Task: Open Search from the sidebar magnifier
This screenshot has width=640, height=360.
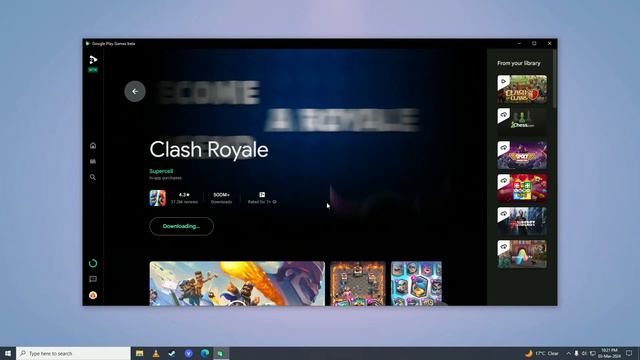Action: point(93,177)
